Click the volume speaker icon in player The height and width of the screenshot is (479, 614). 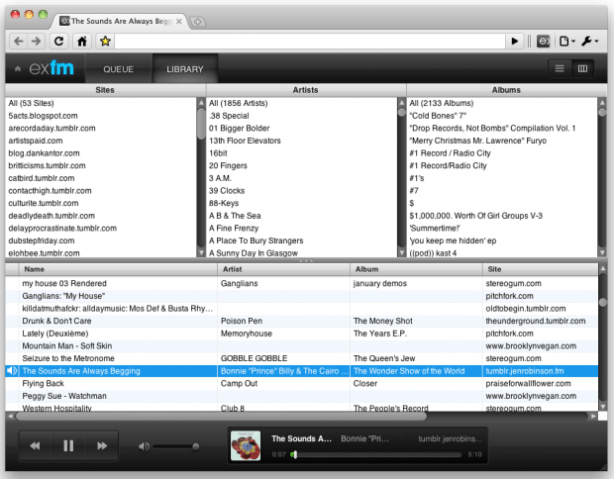click(x=145, y=446)
